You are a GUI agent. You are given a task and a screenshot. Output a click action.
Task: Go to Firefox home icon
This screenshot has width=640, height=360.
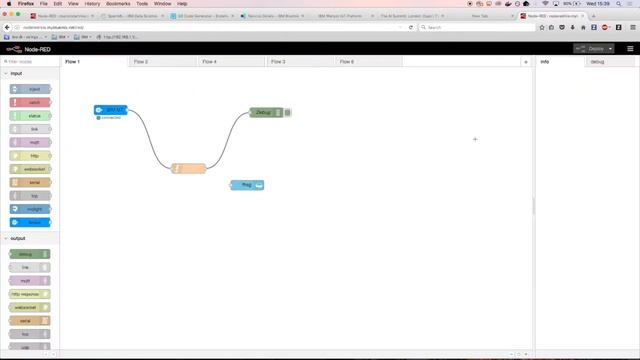click(583, 27)
